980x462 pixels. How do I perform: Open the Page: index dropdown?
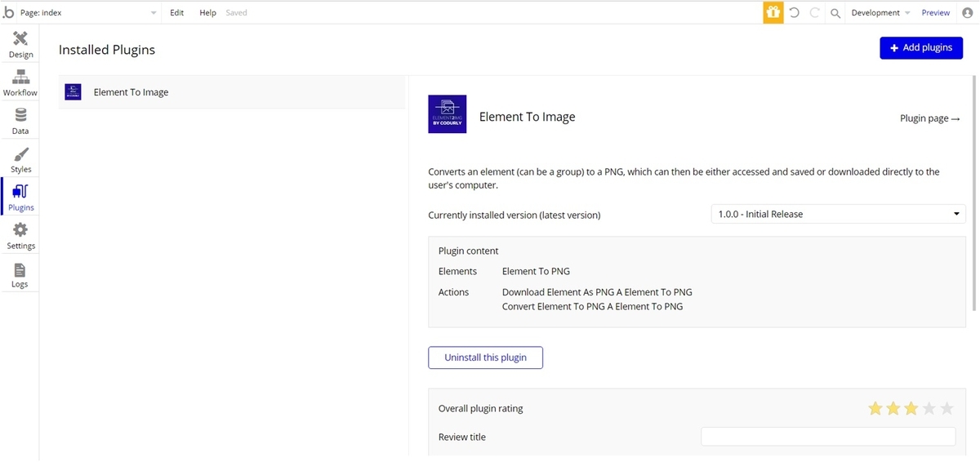(88, 12)
